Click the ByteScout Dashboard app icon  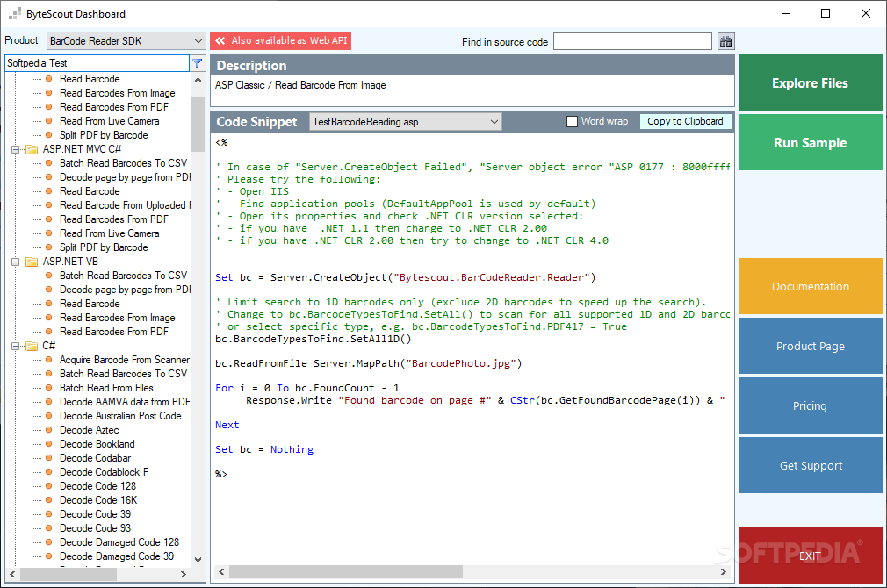pyautogui.click(x=15, y=13)
